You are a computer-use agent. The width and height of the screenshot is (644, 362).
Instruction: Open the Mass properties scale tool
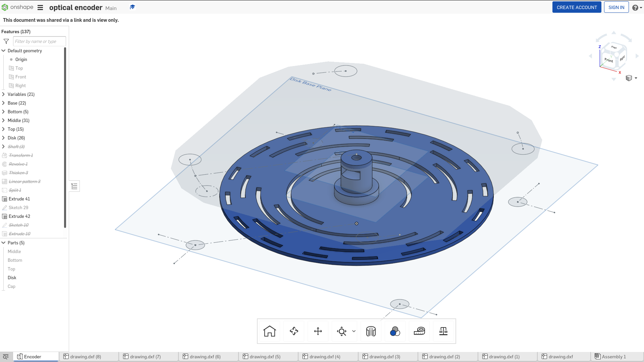[x=443, y=331]
